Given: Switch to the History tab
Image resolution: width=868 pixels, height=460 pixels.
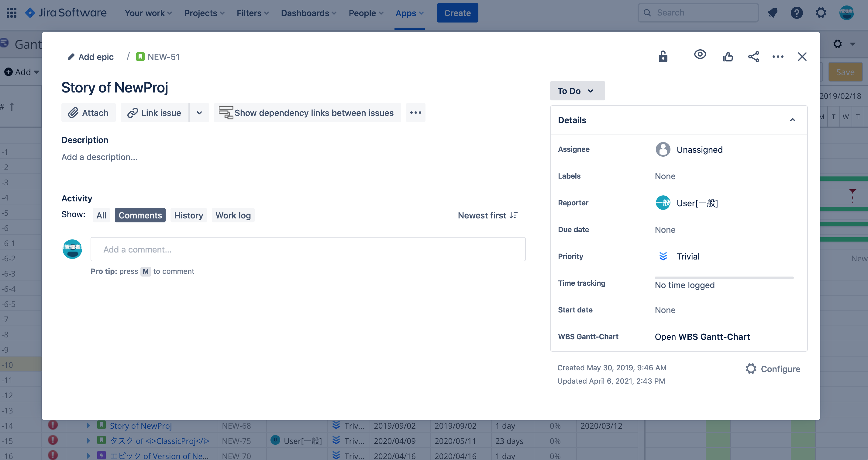Looking at the screenshot, I should [x=188, y=215].
